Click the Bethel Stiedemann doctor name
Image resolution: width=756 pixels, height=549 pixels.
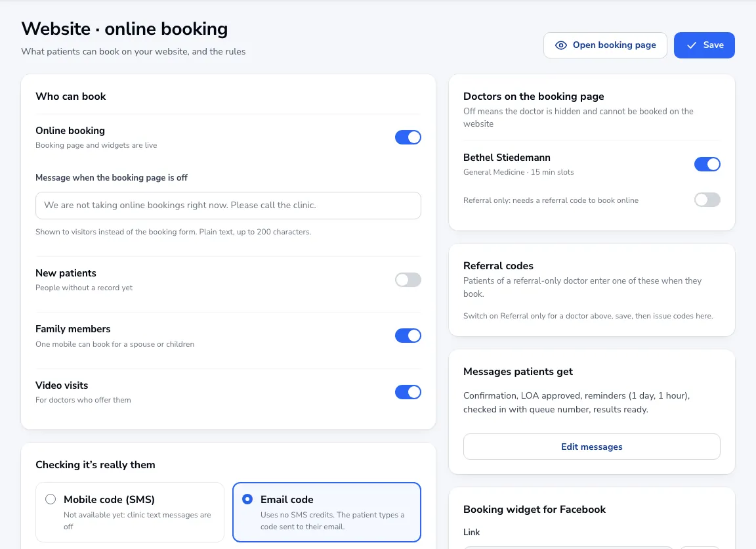[507, 158]
